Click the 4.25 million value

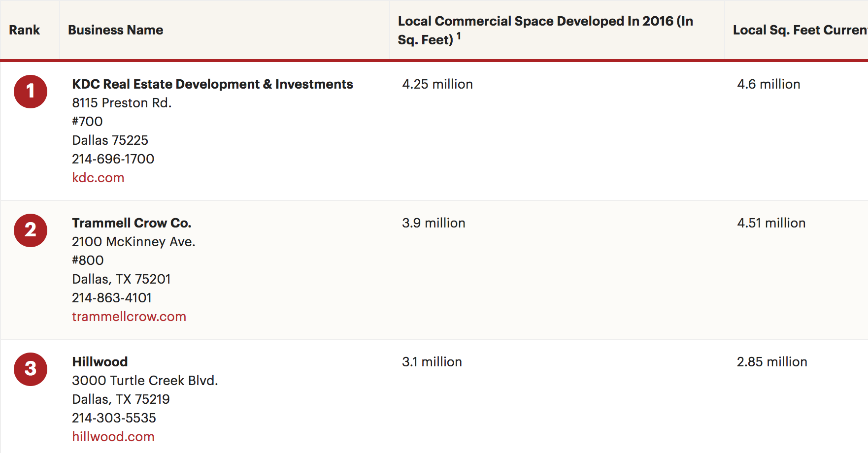(437, 84)
